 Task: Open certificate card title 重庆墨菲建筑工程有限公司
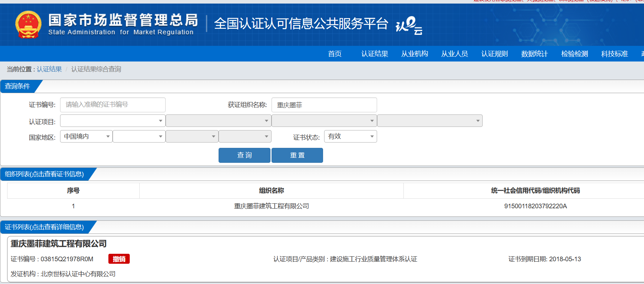click(x=59, y=243)
